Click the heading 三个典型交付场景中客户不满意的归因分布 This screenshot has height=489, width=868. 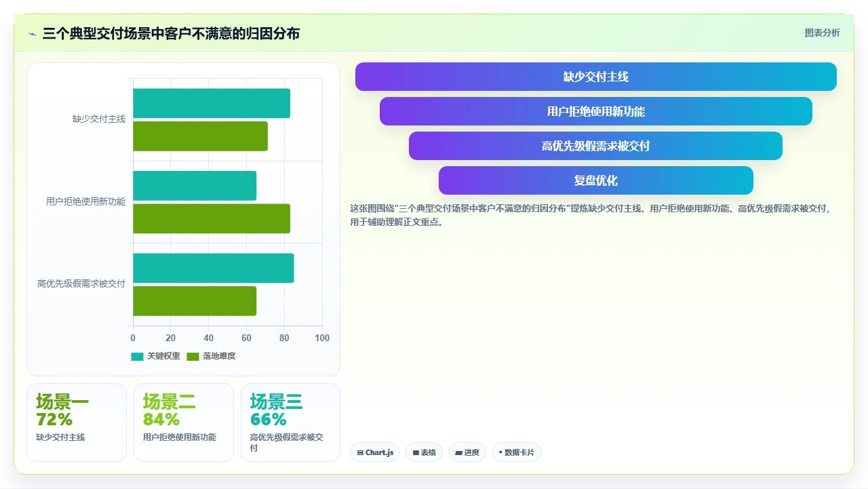pyautogui.click(x=171, y=34)
